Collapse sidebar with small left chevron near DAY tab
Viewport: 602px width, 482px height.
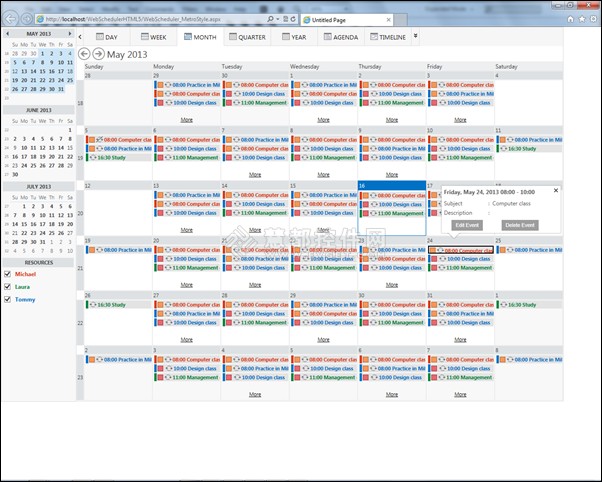tap(80, 37)
